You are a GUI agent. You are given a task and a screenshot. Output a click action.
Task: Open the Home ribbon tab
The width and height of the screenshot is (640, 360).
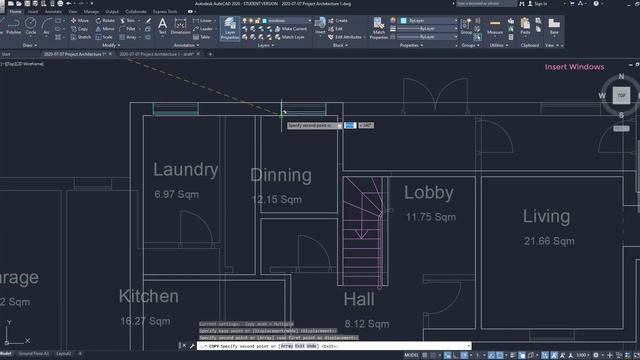pos(16,11)
